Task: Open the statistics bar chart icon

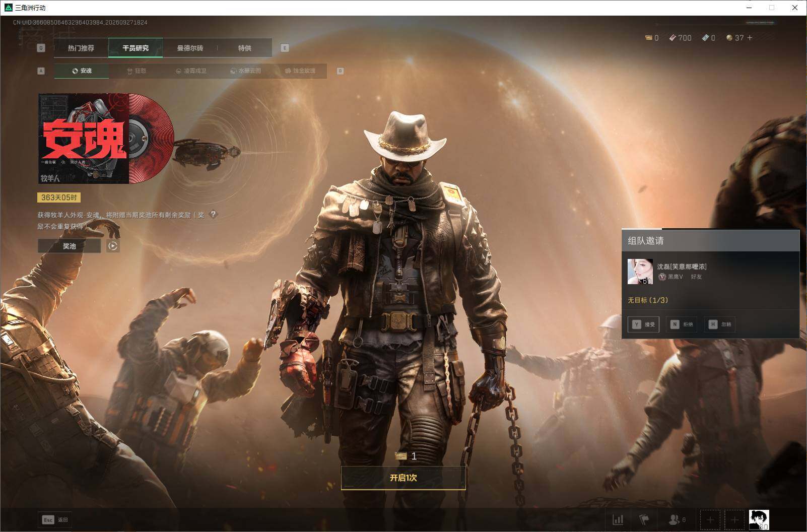Action: (x=618, y=519)
